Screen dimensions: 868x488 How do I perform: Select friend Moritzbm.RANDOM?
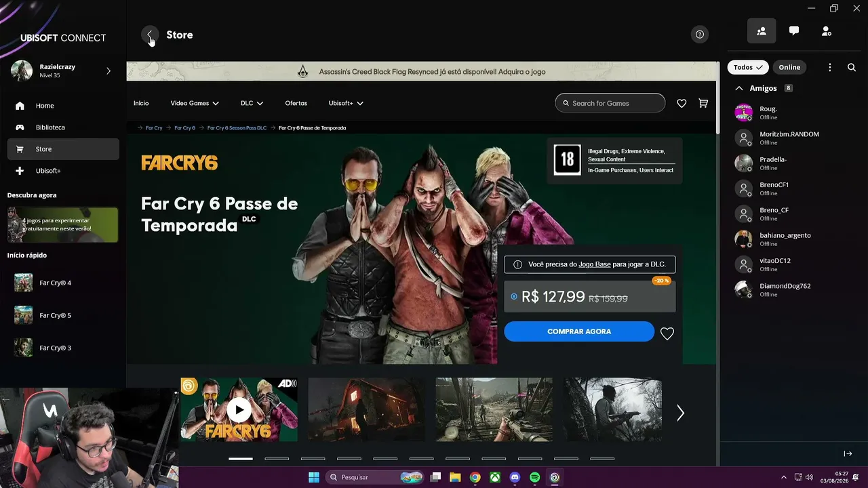click(x=789, y=138)
